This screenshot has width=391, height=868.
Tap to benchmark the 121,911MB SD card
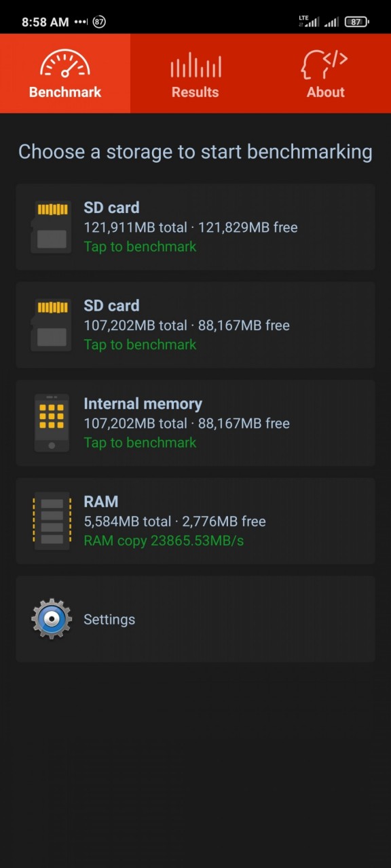coord(140,247)
